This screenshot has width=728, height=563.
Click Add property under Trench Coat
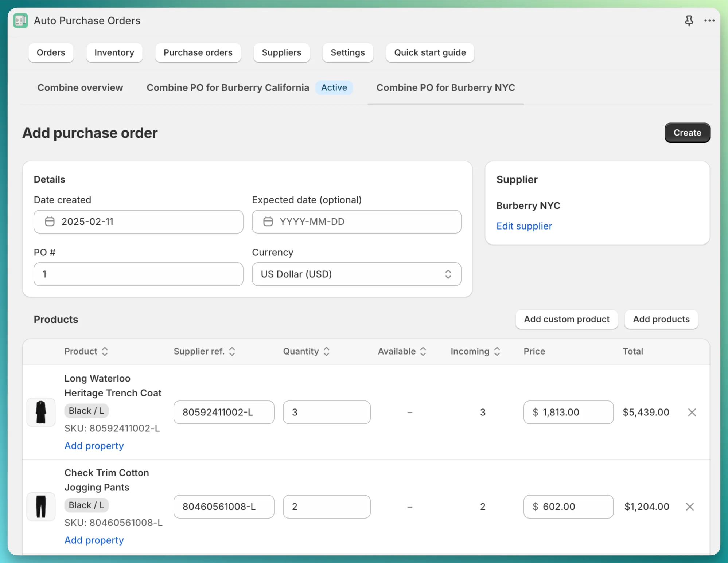click(94, 446)
